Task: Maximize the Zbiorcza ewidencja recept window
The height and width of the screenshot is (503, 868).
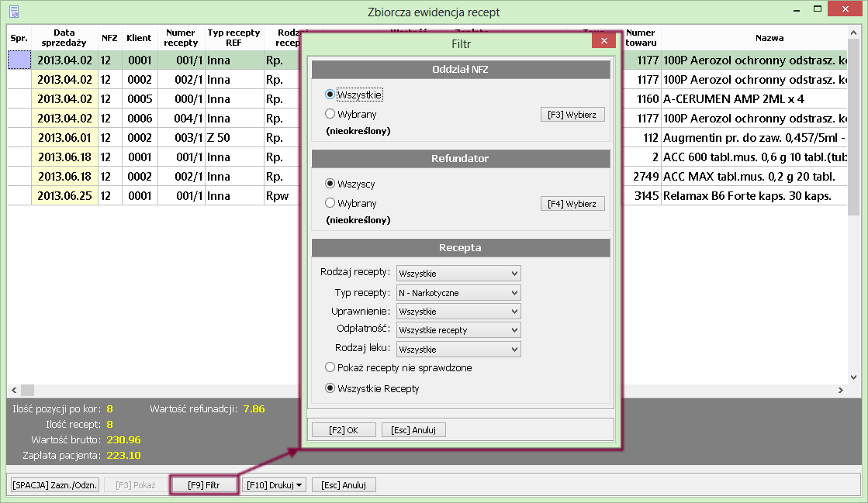Action: pos(818,9)
